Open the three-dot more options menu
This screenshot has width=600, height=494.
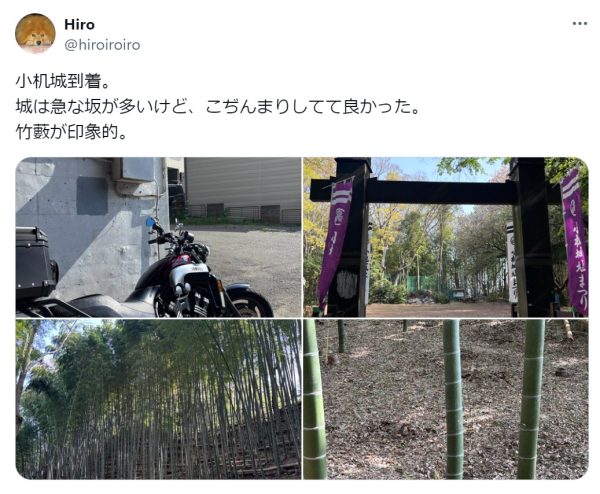(x=579, y=24)
